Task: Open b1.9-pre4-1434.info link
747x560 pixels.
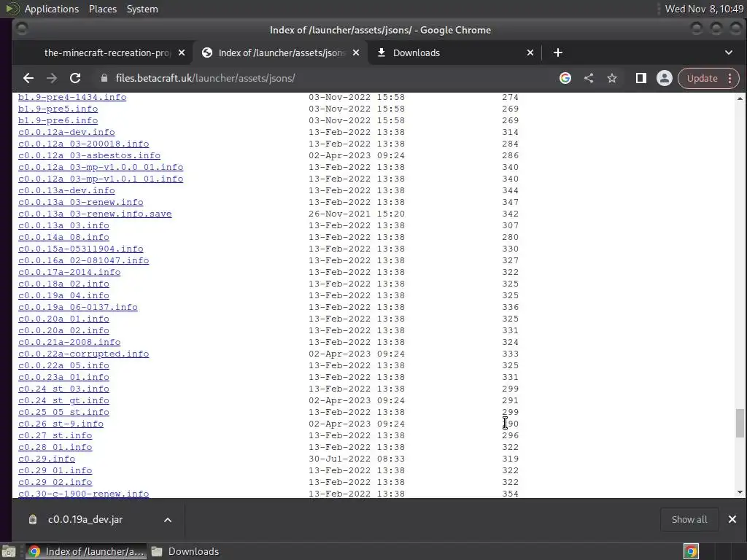Action: 72,97
